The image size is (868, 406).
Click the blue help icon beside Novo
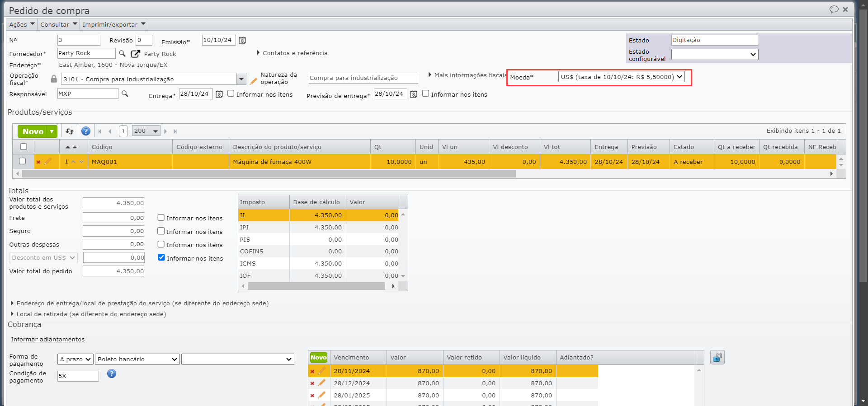86,131
